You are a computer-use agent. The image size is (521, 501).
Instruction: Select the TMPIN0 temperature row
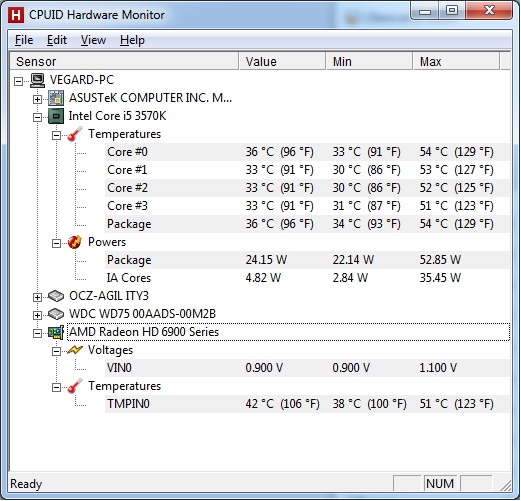pyautogui.click(x=307, y=404)
